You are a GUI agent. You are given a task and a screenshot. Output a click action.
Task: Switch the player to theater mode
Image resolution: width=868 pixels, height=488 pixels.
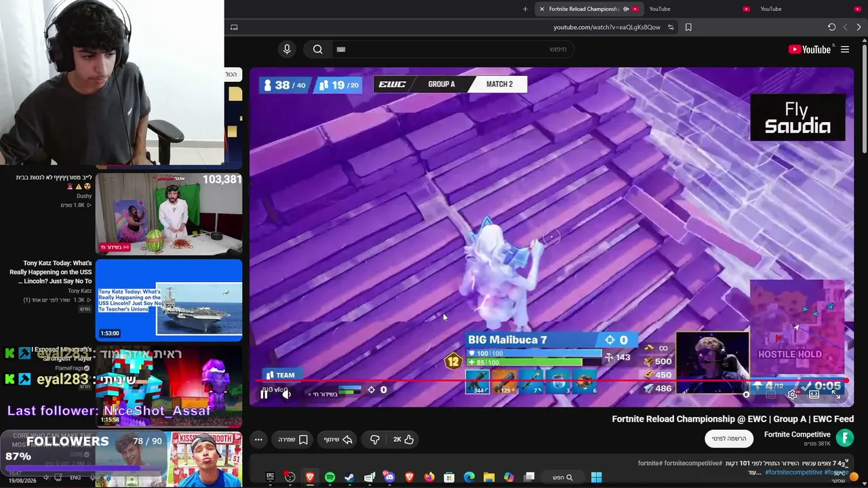(x=814, y=394)
